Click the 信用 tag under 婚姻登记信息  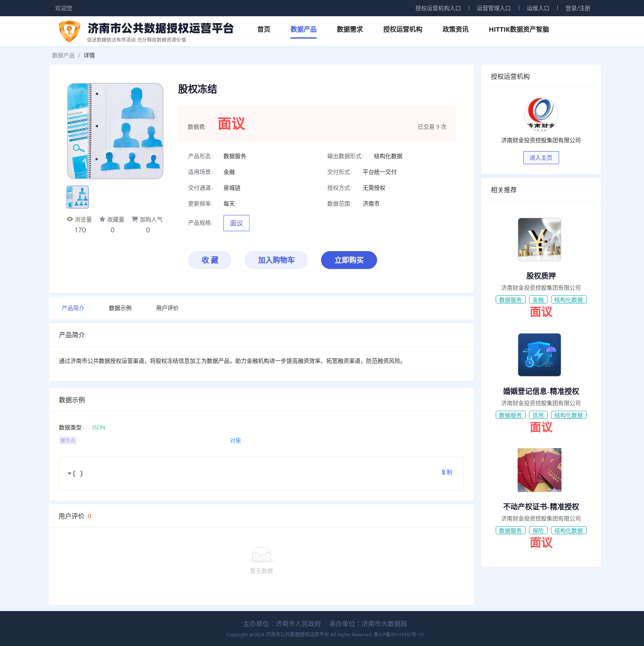[x=538, y=415]
